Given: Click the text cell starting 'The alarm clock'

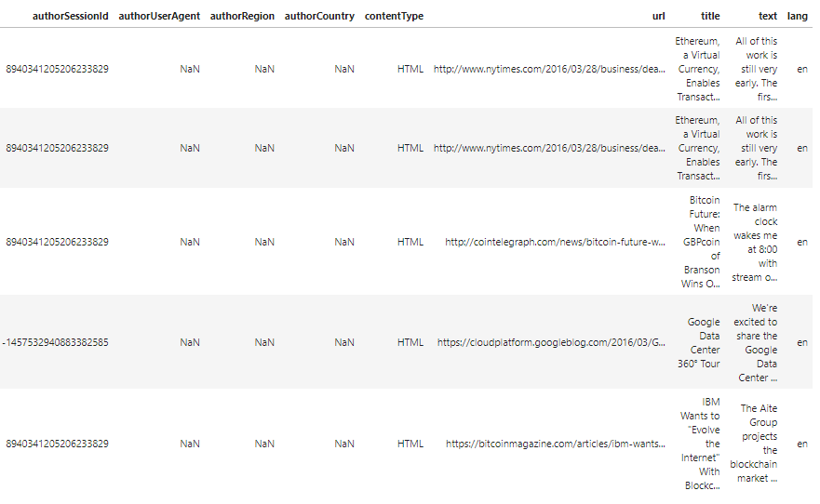Looking at the screenshot, I should tap(755, 242).
